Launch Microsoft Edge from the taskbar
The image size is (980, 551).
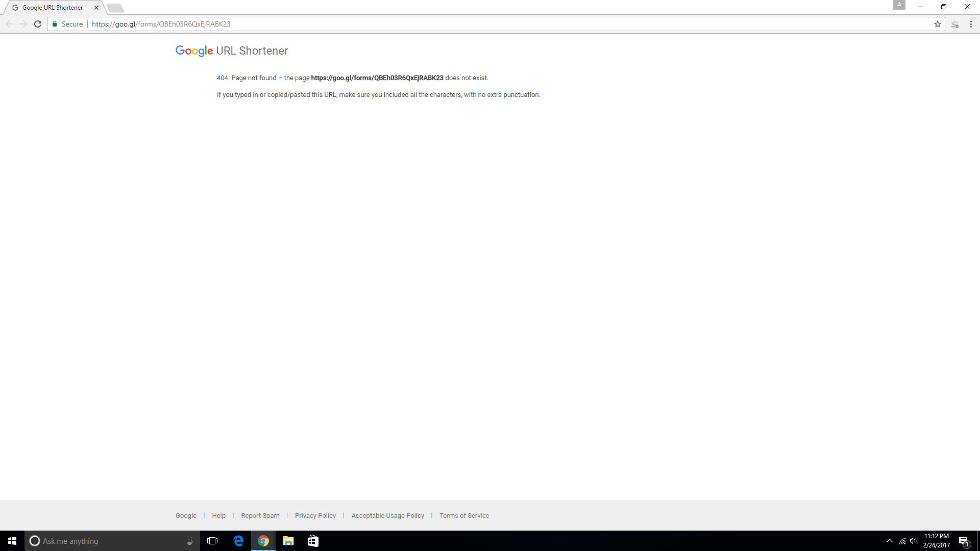pyautogui.click(x=238, y=541)
